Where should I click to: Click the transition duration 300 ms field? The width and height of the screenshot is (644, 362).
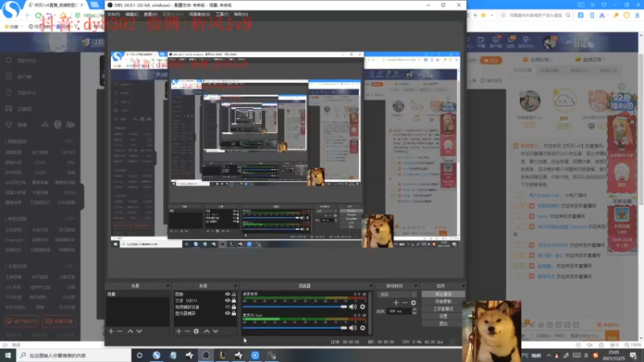point(398,311)
